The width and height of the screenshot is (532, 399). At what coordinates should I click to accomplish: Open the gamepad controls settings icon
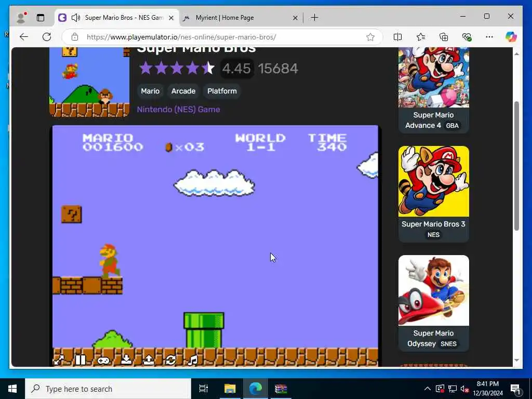coord(103,360)
